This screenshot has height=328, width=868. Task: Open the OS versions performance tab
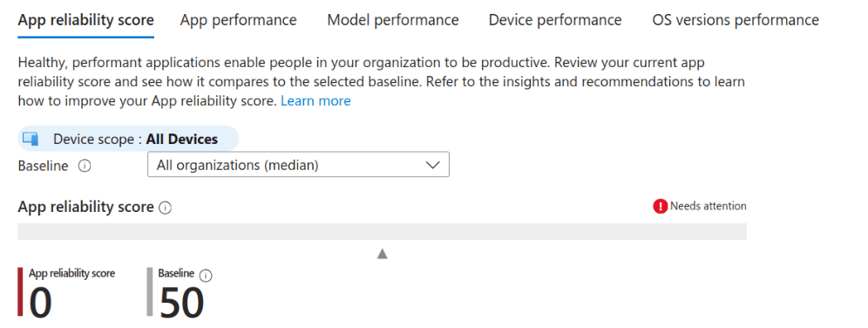pos(736,21)
